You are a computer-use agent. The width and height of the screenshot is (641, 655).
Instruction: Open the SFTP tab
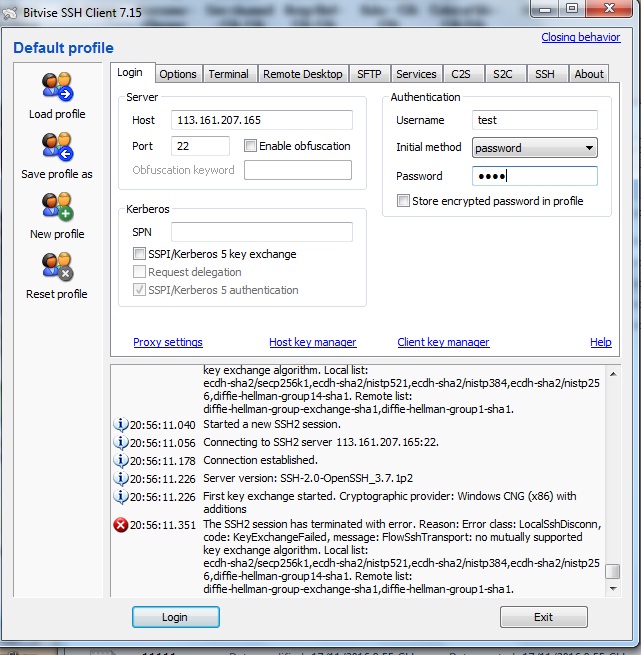[369, 74]
